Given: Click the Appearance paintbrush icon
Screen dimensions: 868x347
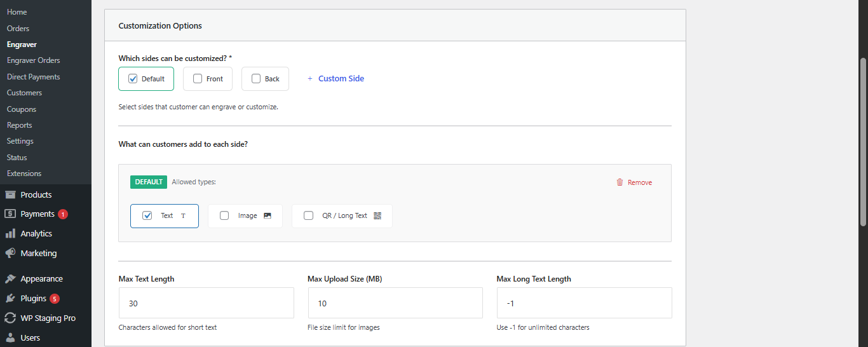Looking at the screenshot, I should point(10,279).
